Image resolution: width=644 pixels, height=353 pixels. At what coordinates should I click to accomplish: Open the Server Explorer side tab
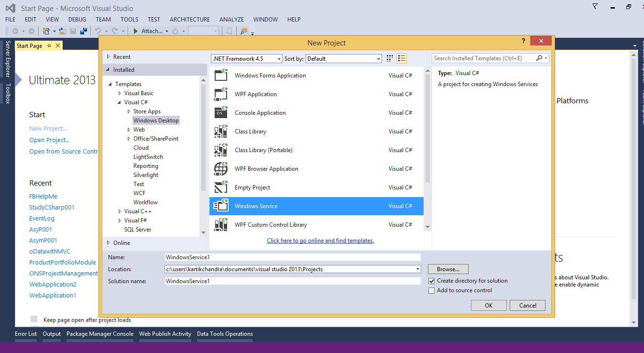coord(8,59)
